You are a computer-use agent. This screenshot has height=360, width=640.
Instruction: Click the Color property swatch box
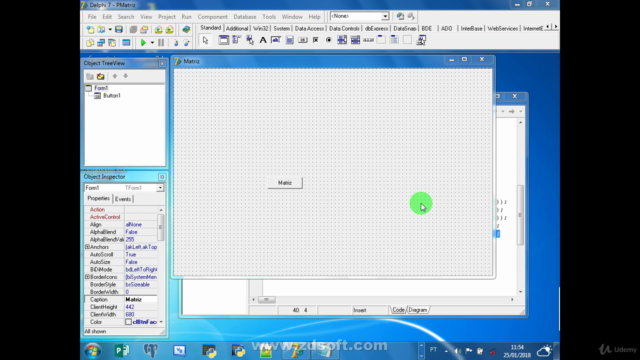[128, 322]
